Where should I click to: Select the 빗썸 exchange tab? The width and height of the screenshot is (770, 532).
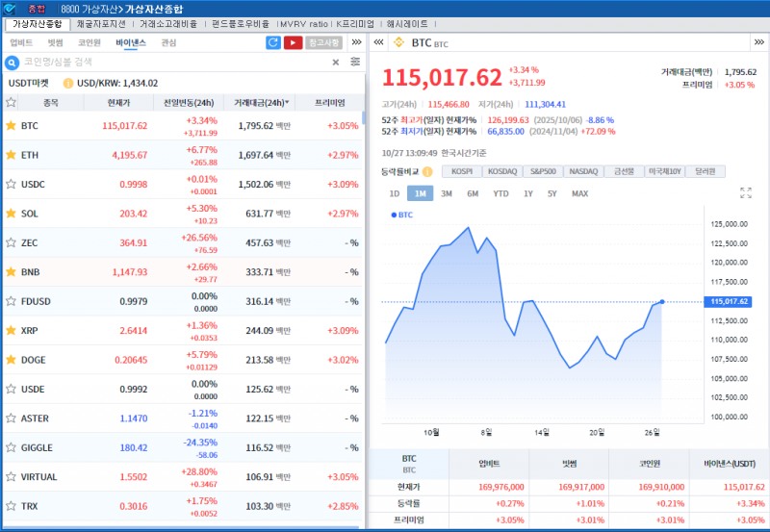[56, 42]
